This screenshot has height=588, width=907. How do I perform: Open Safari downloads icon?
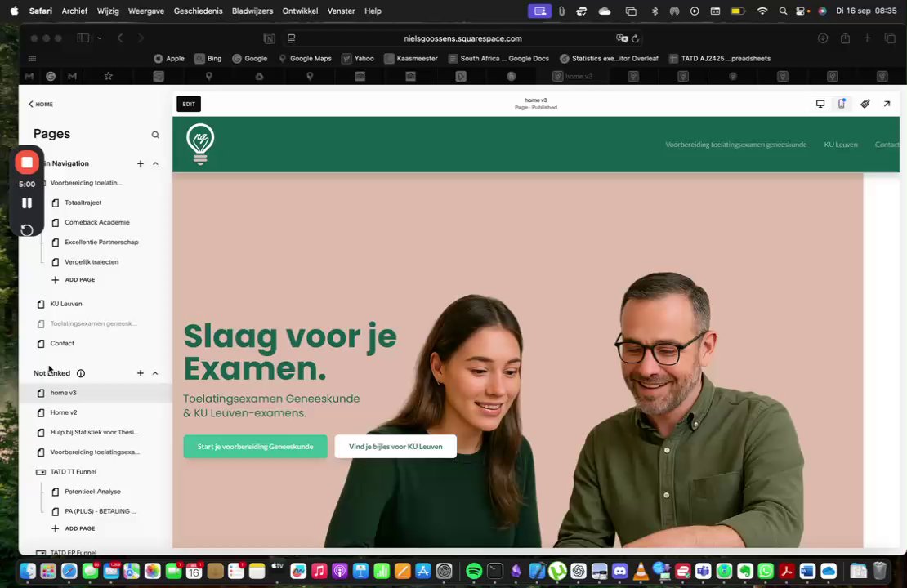(x=823, y=38)
